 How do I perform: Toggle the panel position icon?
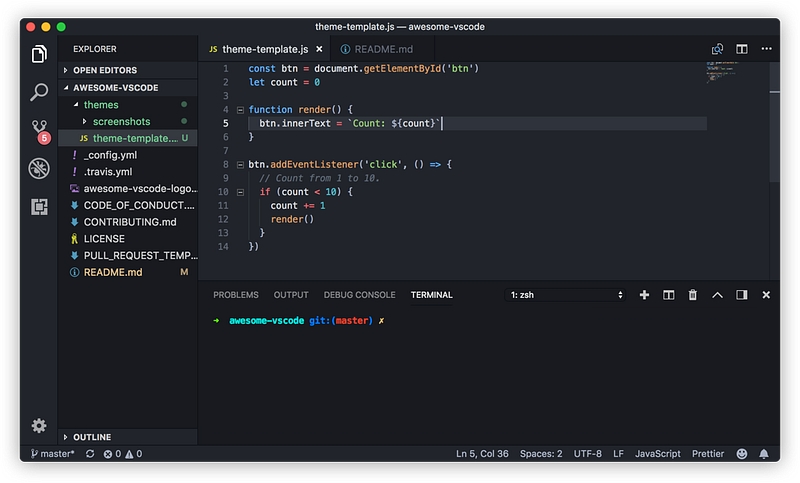(742, 295)
